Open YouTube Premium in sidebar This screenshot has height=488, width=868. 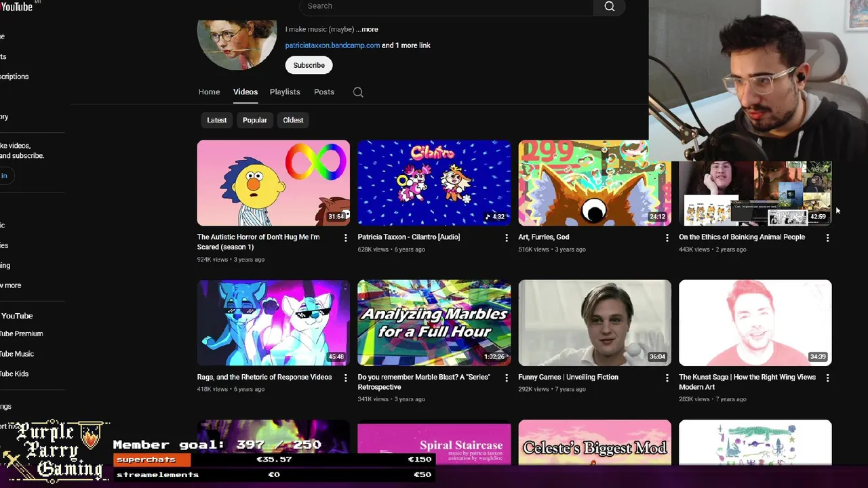point(22,333)
